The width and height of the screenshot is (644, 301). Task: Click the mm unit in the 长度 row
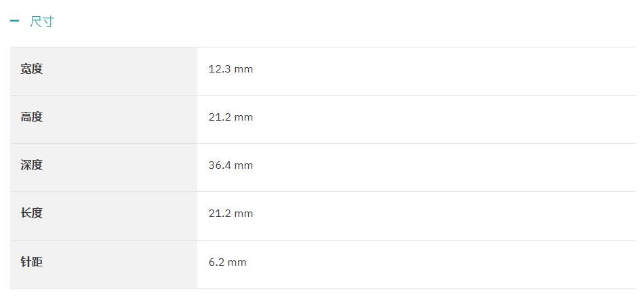click(244, 214)
